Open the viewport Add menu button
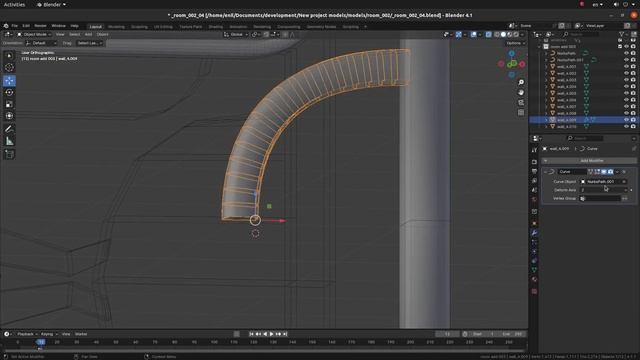This screenshot has height=360, width=640. (x=88, y=35)
